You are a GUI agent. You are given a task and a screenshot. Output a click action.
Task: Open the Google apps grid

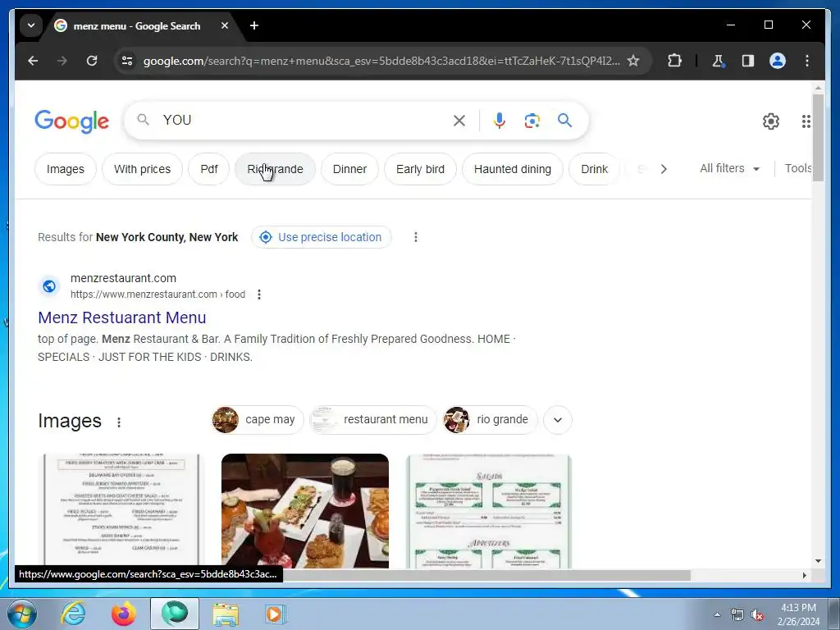tap(806, 121)
